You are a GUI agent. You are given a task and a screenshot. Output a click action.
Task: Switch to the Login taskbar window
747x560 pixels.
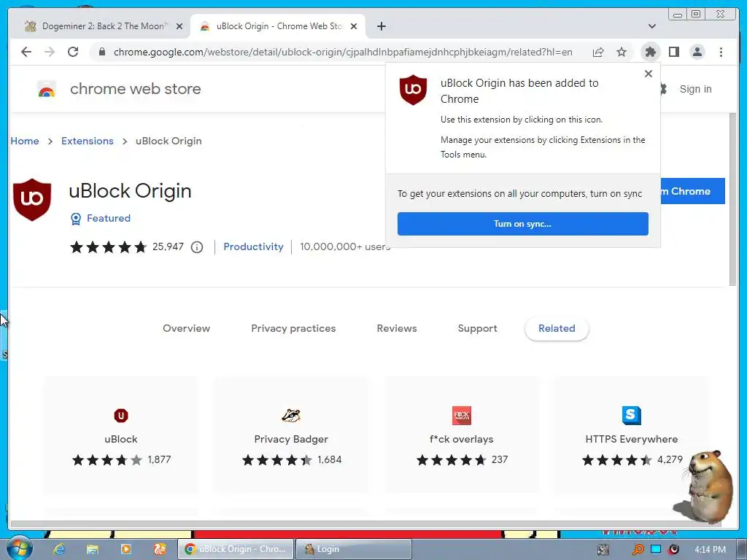pos(354,549)
